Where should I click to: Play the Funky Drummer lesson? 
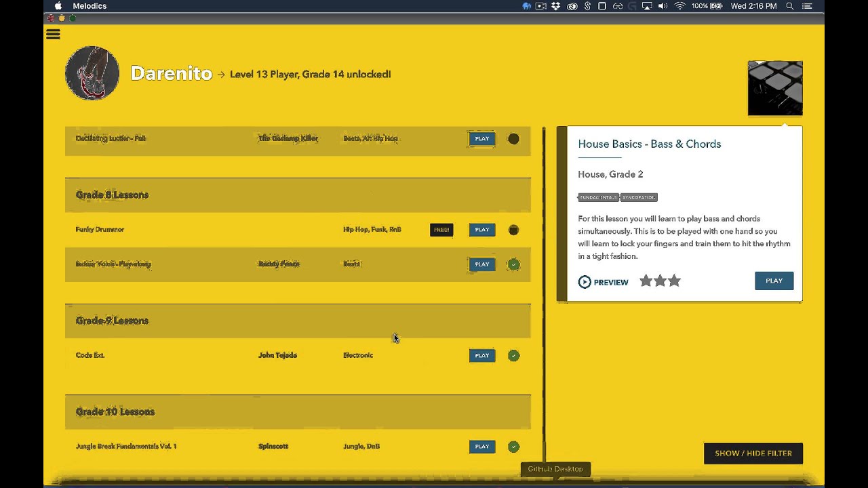[482, 230]
